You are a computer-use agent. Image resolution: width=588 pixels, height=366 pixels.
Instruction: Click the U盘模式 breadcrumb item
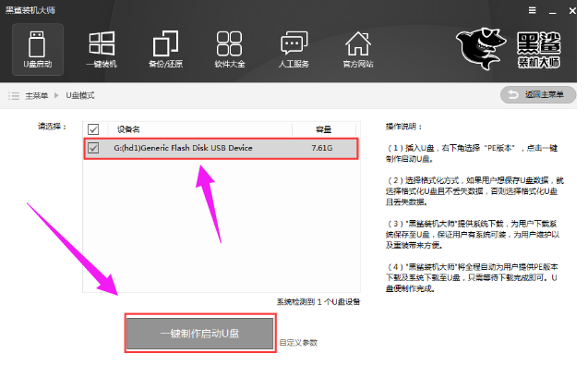pyautogui.click(x=80, y=96)
